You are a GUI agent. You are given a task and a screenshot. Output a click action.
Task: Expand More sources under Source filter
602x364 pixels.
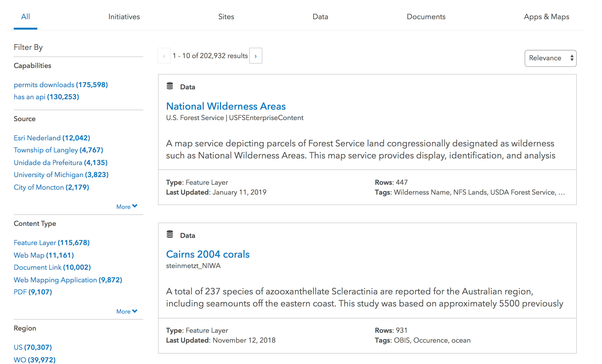tap(126, 206)
